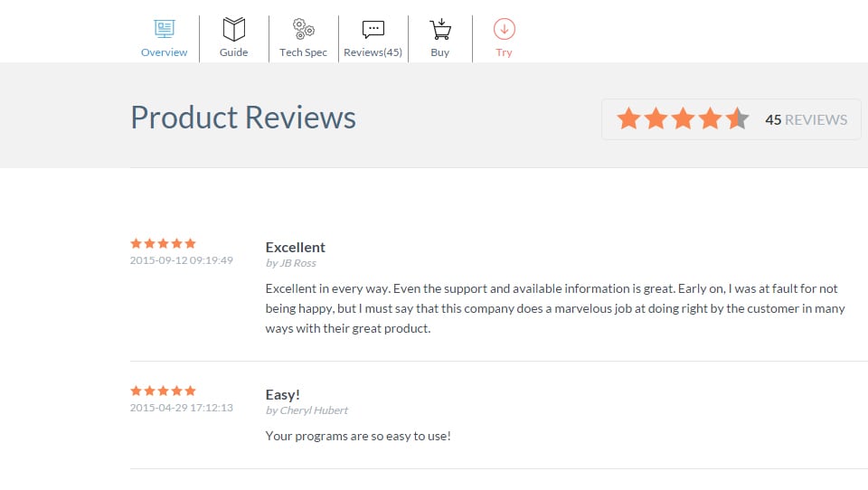
Task: Open the Guide book icon
Action: pos(234,29)
